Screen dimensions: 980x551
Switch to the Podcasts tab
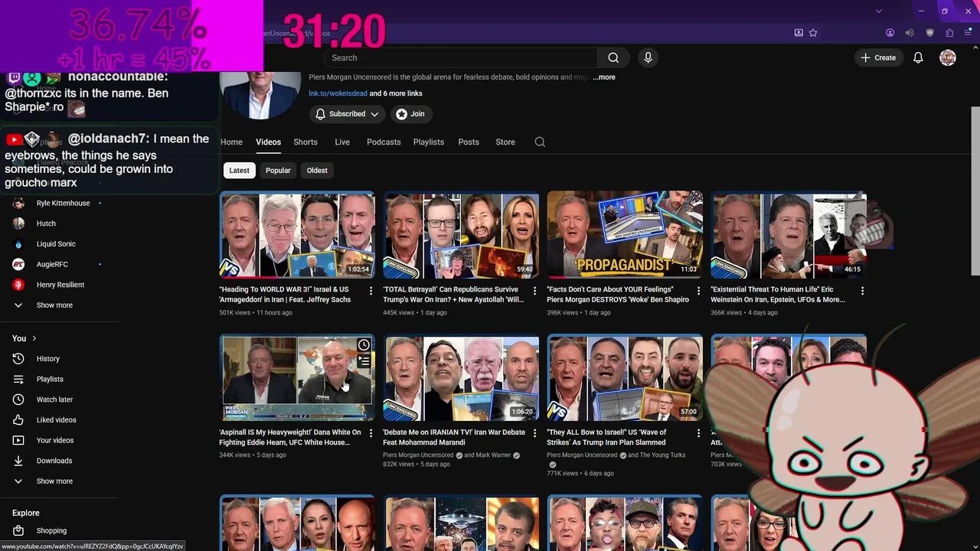(x=384, y=142)
